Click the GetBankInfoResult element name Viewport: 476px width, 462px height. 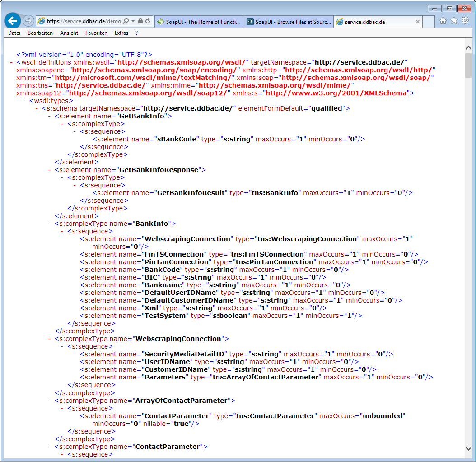pos(191,193)
